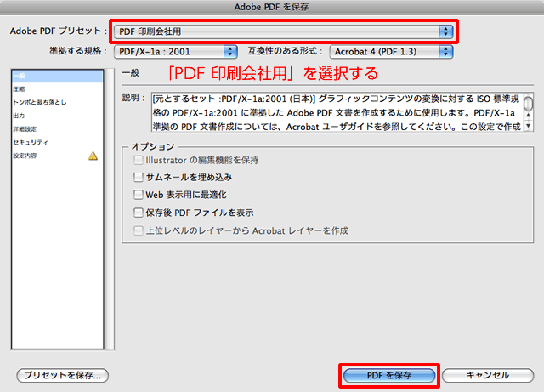Select 出力 in the category list
The image size is (544, 392).
(x=57, y=116)
